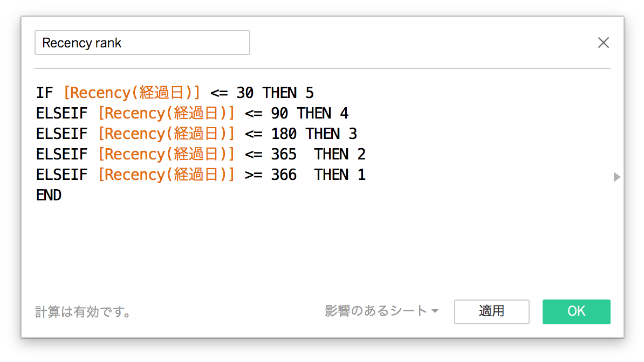Click the 適用 button
This screenshot has height=362, width=644.
pos(491,311)
